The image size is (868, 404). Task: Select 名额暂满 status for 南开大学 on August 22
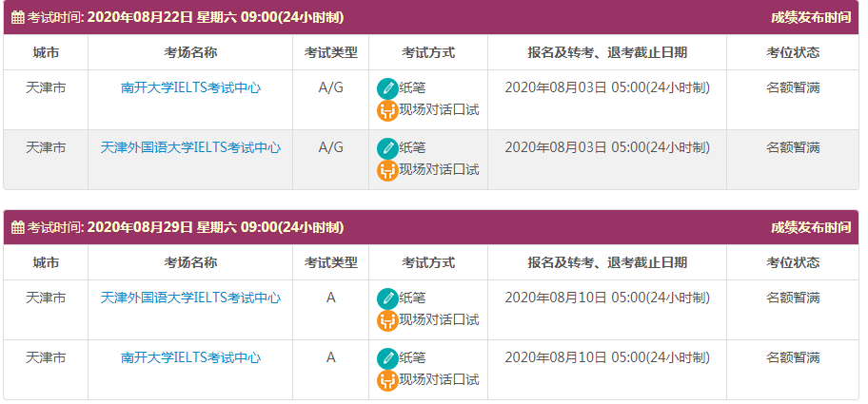[x=793, y=88]
